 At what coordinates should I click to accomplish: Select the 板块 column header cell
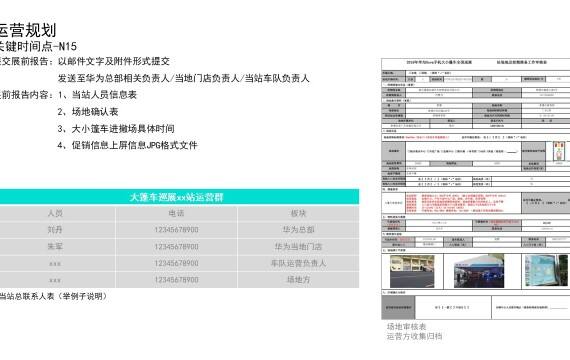(298, 213)
